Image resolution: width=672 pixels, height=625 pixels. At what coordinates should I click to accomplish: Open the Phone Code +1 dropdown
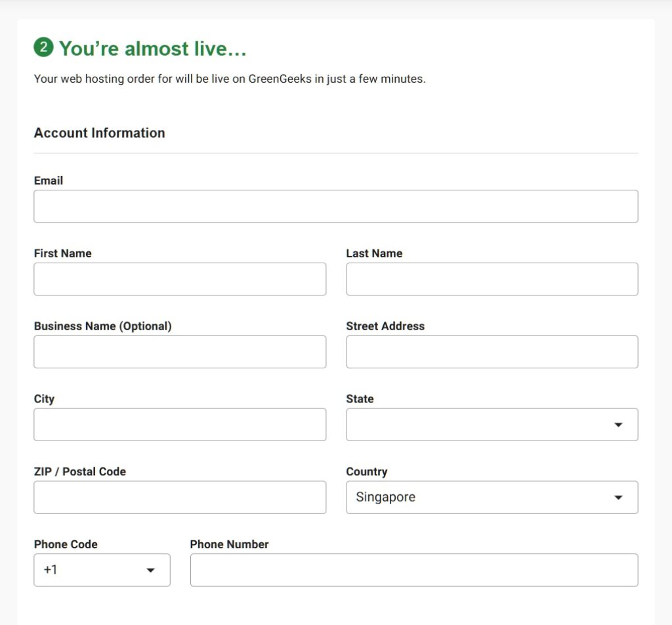pos(102,570)
